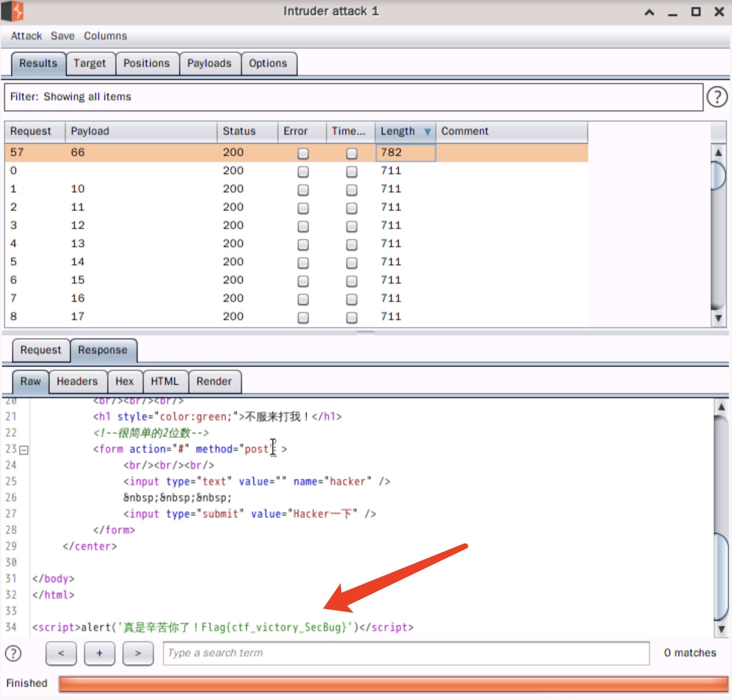Sort by Length column header arrow

(x=427, y=132)
